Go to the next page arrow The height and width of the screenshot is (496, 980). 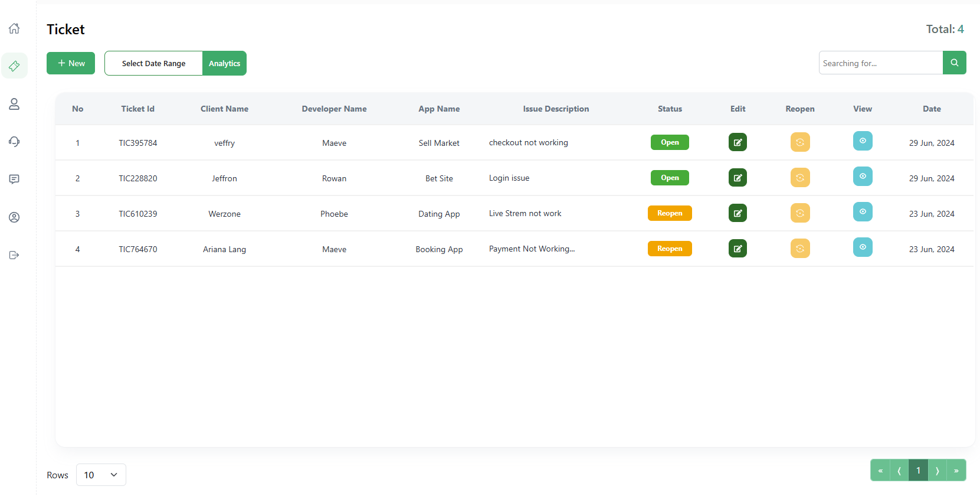coord(937,471)
